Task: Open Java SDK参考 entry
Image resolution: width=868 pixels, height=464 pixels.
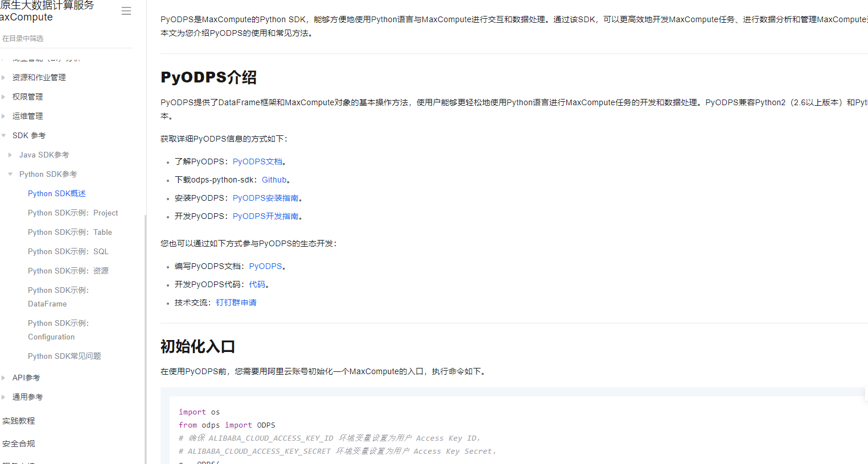Action: point(44,155)
